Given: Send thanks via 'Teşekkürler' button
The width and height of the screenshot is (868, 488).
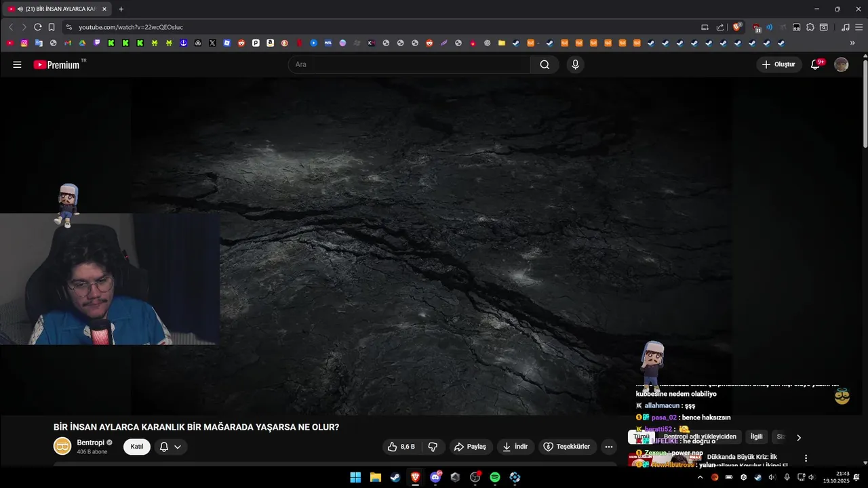Looking at the screenshot, I should [568, 447].
